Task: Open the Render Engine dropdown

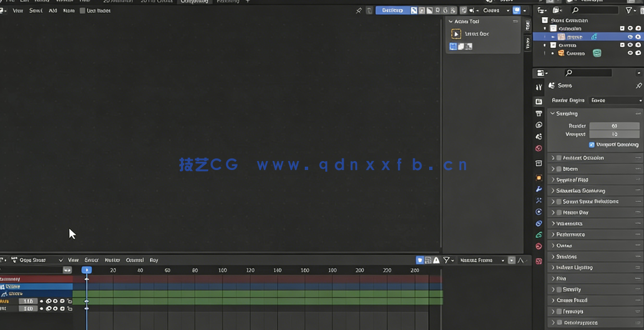Action: [x=616, y=101]
